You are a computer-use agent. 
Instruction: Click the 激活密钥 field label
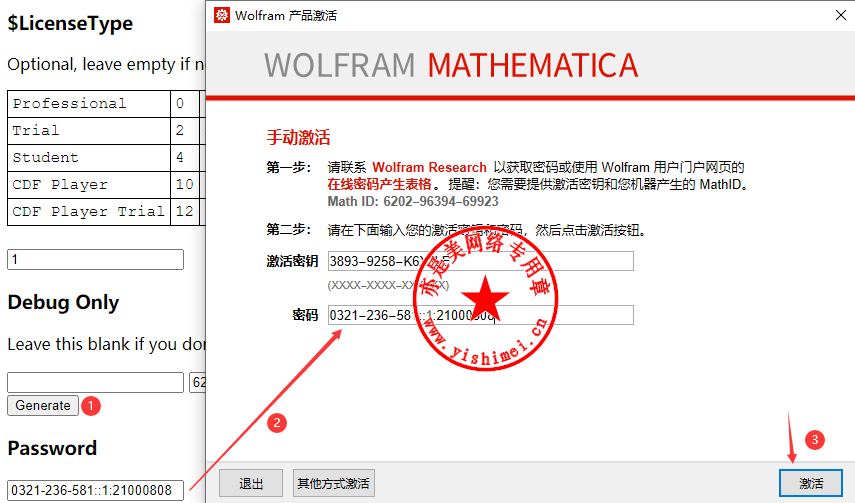pyautogui.click(x=292, y=261)
